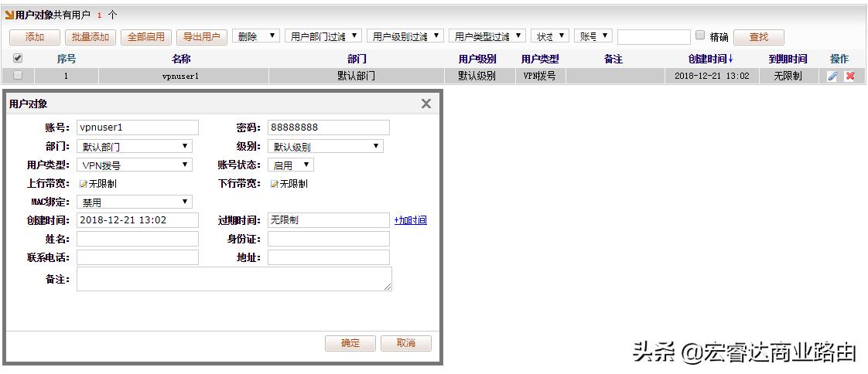Viewport: 868px width, 374px height.
Task: Enable the 精确 exact match checkbox
Action: tap(699, 36)
